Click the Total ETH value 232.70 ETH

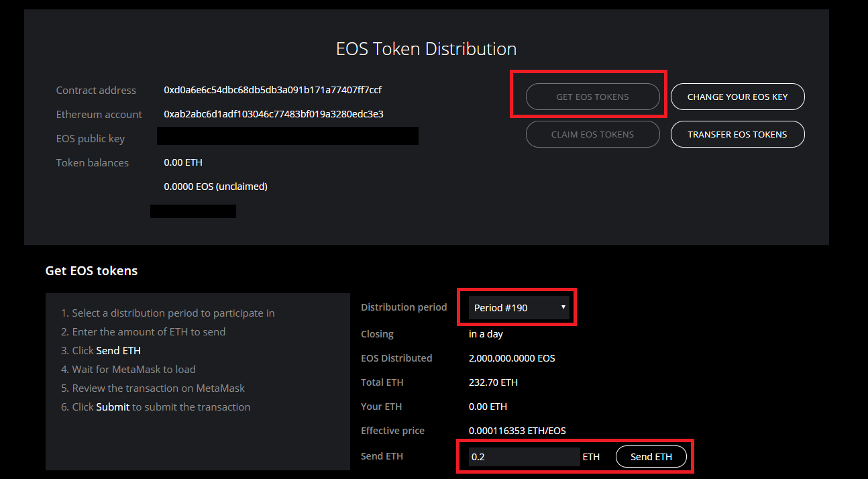pyautogui.click(x=493, y=382)
